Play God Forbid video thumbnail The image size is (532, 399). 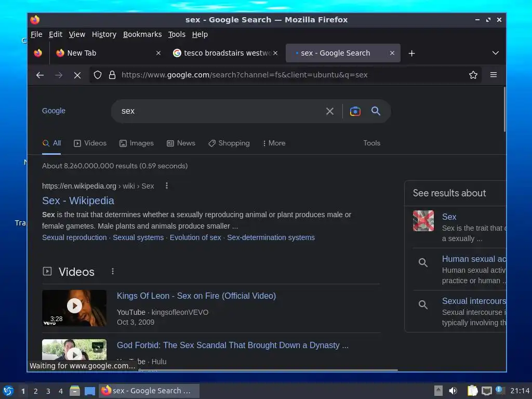(x=74, y=350)
